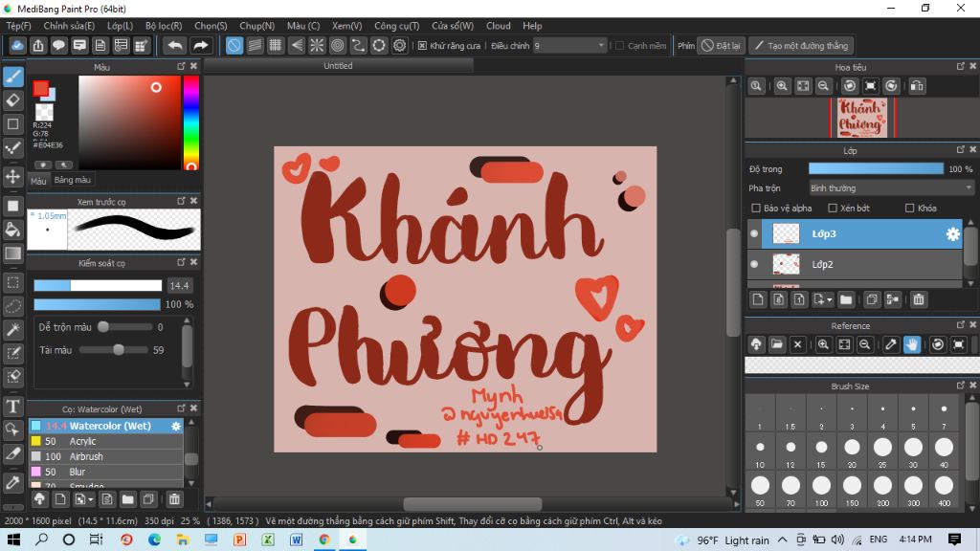This screenshot has height=551, width=980.
Task: Click the Đặt lại reset button
Action: click(x=721, y=46)
